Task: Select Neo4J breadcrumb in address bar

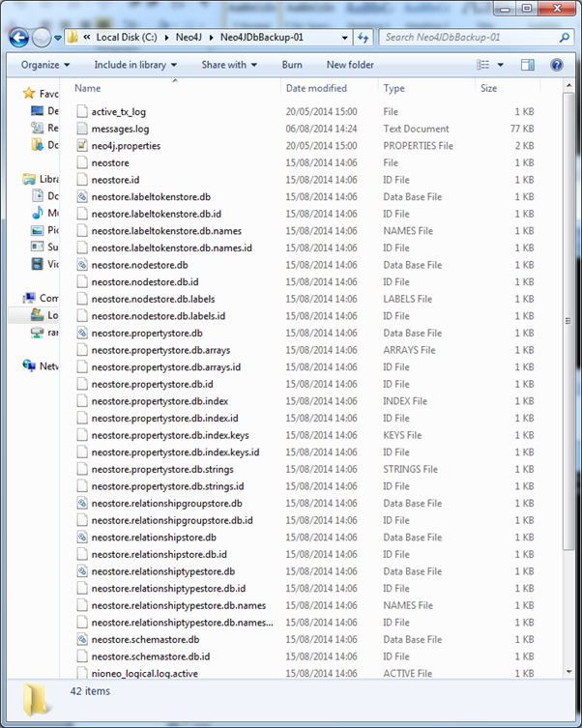Action: click(189, 37)
